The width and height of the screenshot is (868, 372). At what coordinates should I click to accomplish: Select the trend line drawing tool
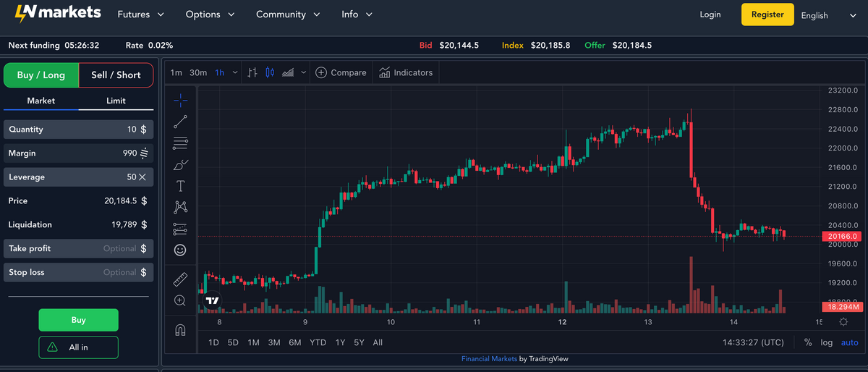click(x=180, y=122)
